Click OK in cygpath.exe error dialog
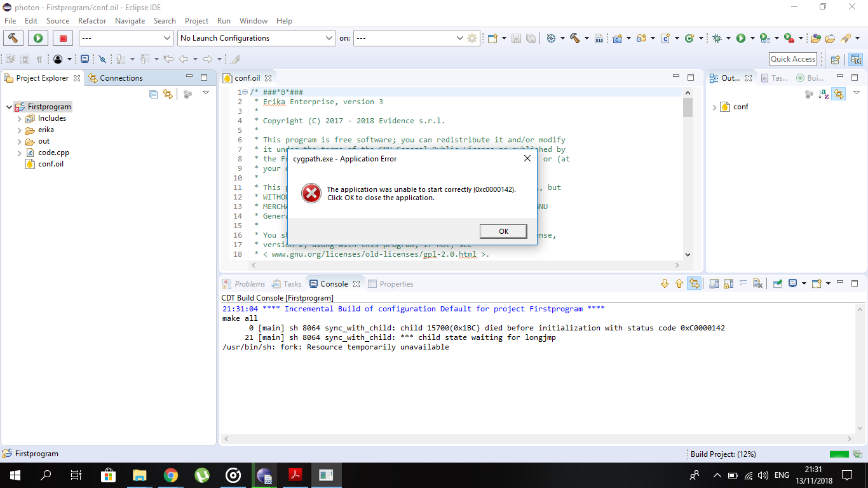This screenshot has height=488, width=868. pyautogui.click(x=503, y=231)
